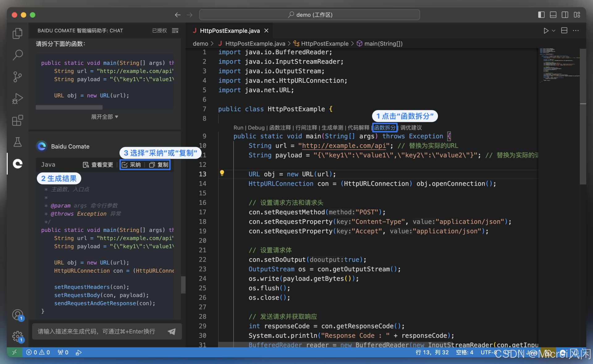Open the Explorer files icon

coord(18,33)
